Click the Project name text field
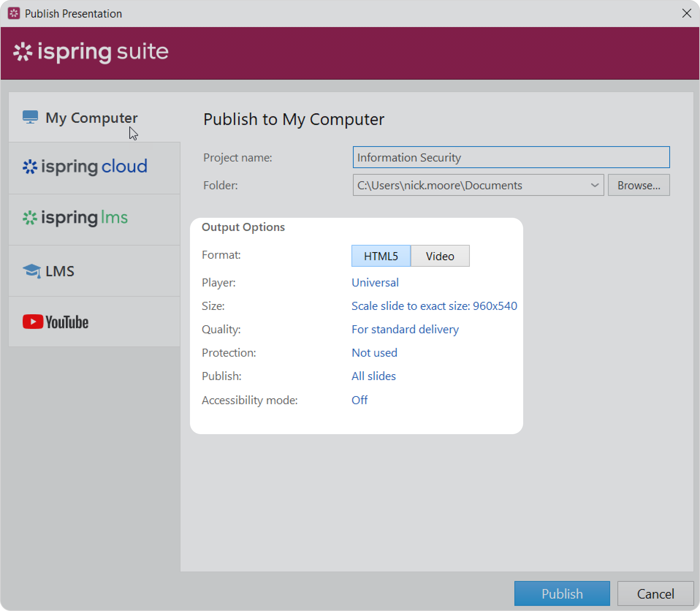This screenshot has width=700, height=611. 511,158
